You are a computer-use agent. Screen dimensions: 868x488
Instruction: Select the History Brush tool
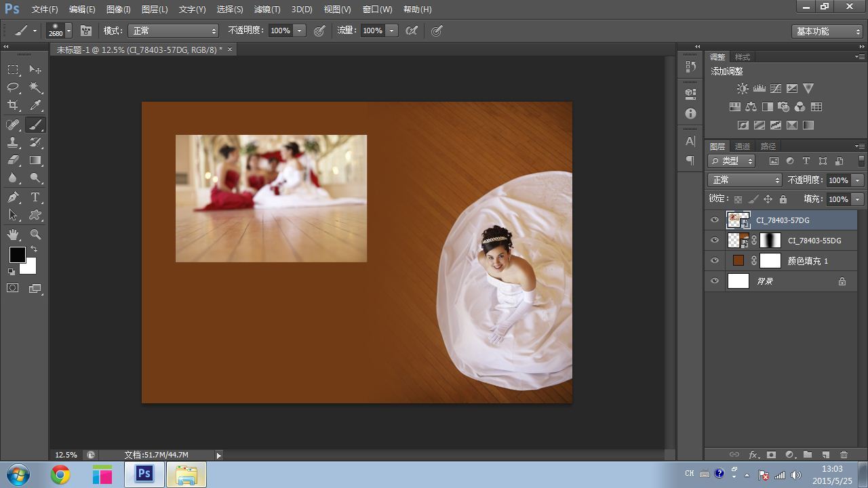tap(35, 142)
